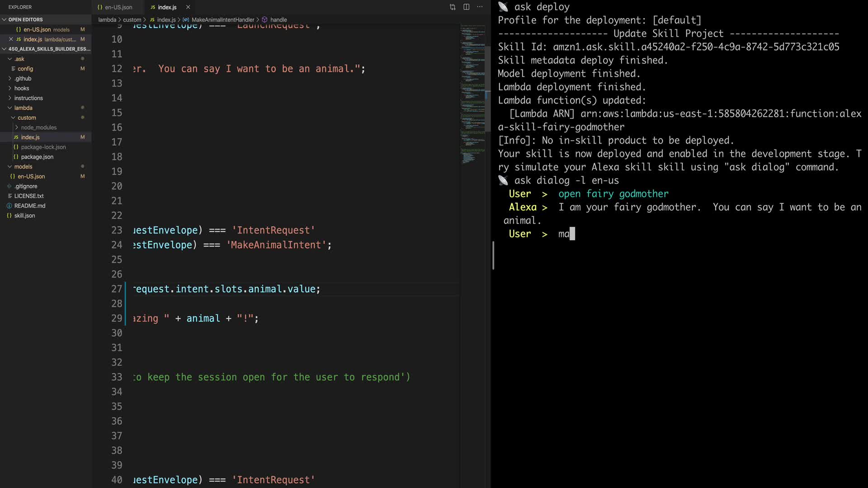
Task: Close index.js in the Open Editors list
Action: click(x=11, y=39)
